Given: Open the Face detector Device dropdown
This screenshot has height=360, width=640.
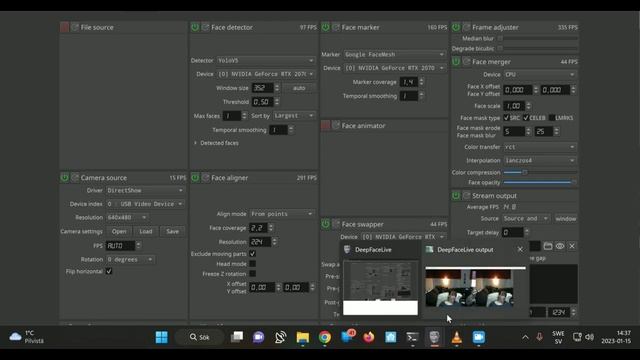Looking at the screenshot, I should (266, 74).
